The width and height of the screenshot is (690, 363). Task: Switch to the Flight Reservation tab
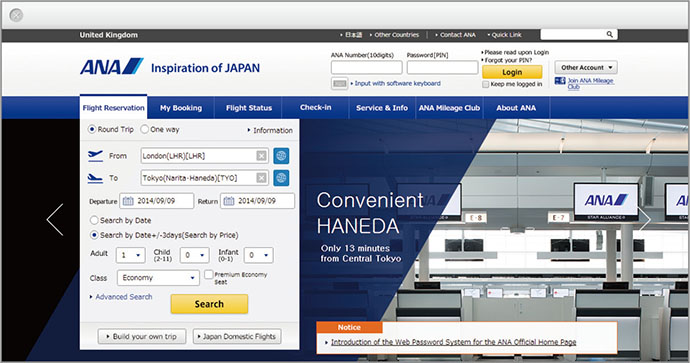(114, 107)
